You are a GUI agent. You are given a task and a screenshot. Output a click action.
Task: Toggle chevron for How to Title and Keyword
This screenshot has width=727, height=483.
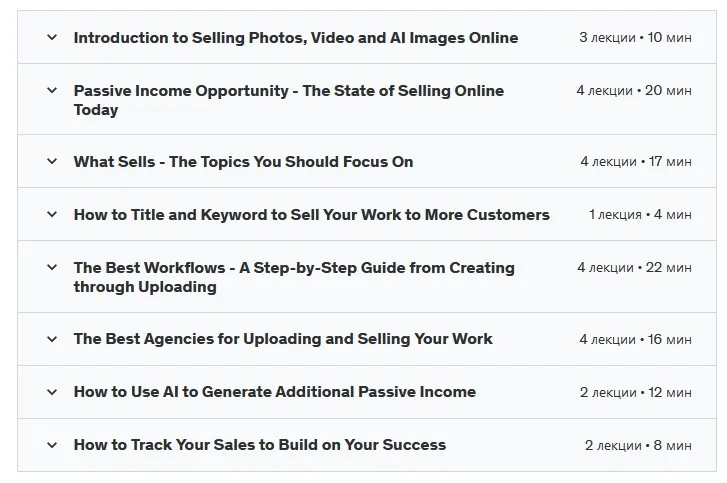pyautogui.click(x=52, y=214)
